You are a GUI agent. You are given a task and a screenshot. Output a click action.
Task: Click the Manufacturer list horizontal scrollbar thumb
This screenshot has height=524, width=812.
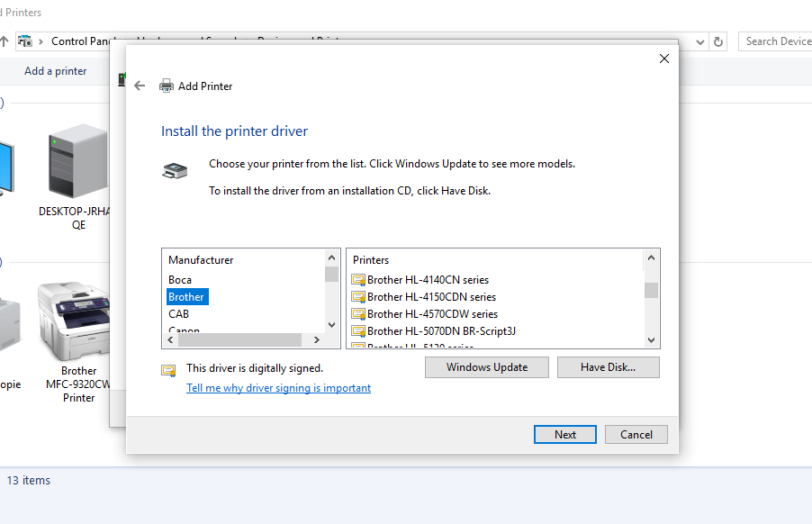(x=239, y=339)
